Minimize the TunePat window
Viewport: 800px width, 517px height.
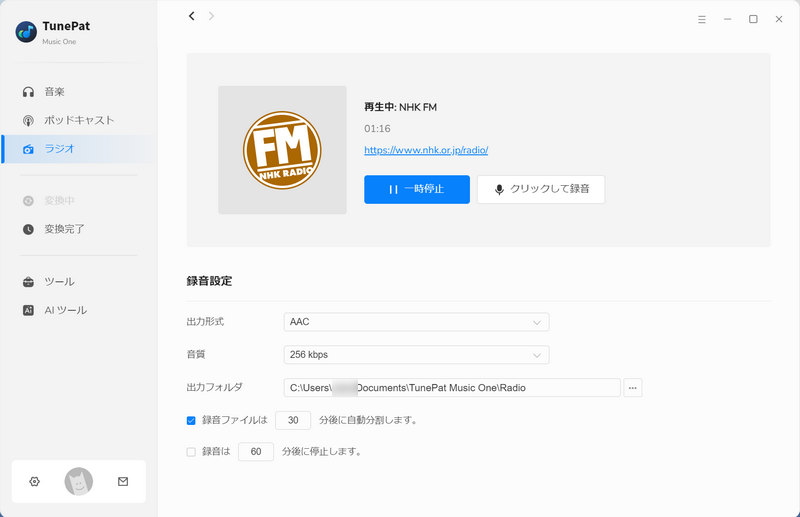(728, 19)
